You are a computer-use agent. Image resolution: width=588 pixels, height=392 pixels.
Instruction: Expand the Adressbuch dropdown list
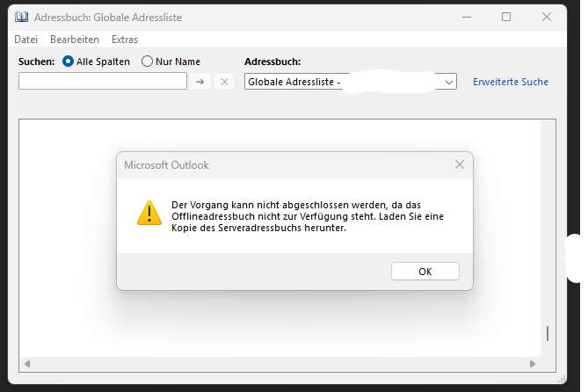(449, 82)
